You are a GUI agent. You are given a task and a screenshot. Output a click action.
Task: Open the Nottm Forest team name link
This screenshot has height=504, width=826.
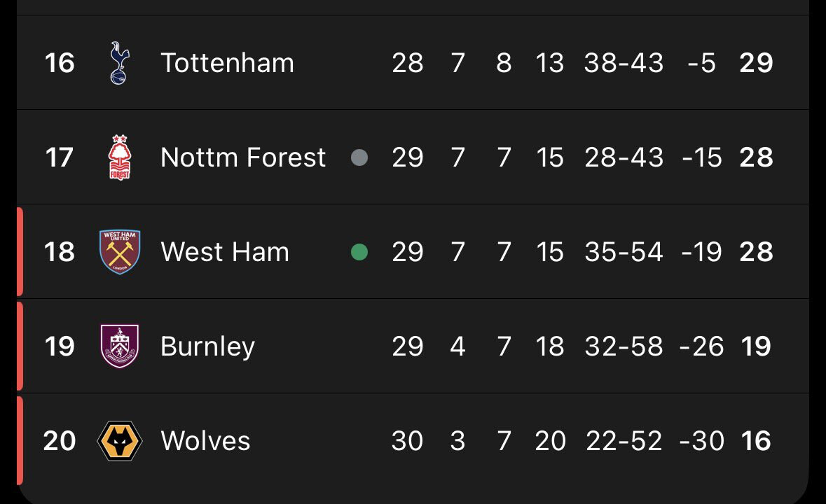coord(243,157)
